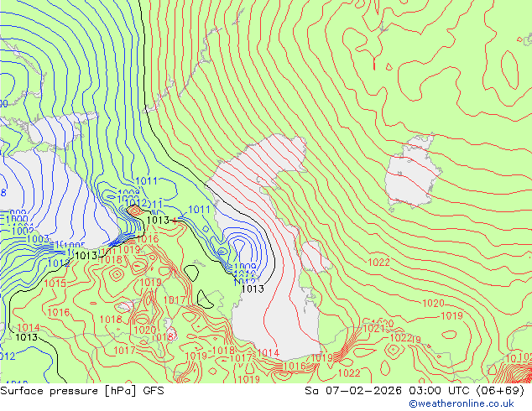Select the 'Sa 07-02-2026 03:00 UTC' timestamp

pos(389,391)
